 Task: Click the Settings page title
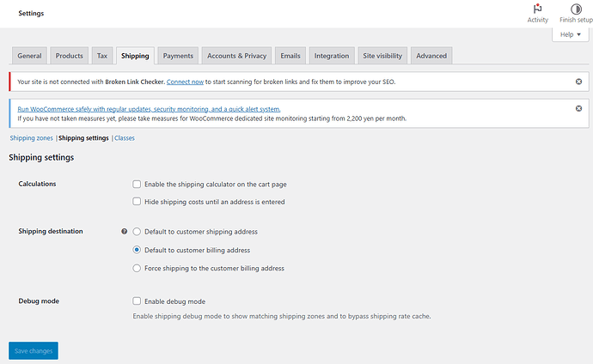coord(31,13)
